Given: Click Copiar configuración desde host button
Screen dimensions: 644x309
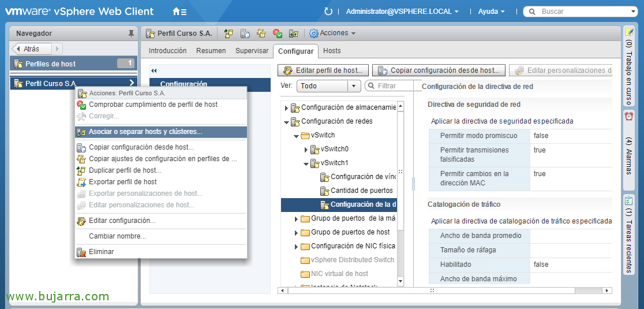Looking at the screenshot, I should click(439, 70).
